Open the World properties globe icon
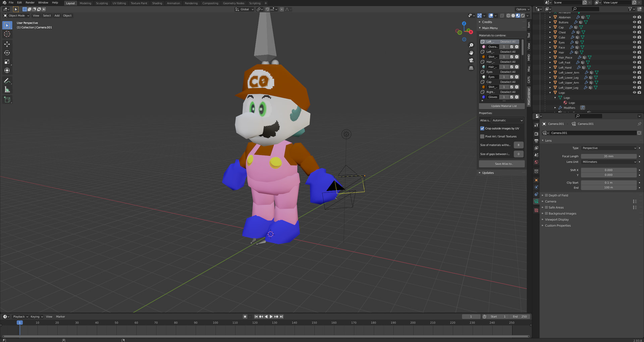Screen dimensions: 644x342 536,162
